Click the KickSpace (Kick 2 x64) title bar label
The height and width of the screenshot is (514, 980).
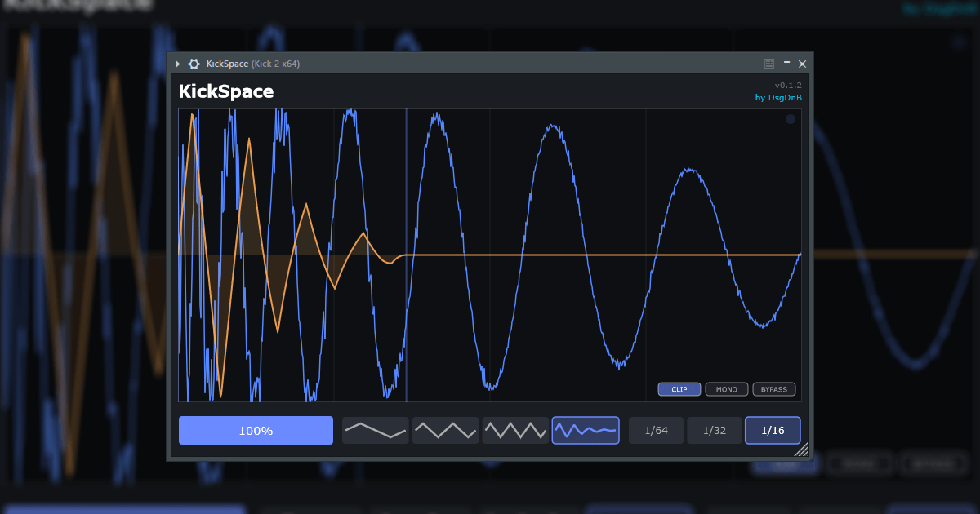pos(253,63)
